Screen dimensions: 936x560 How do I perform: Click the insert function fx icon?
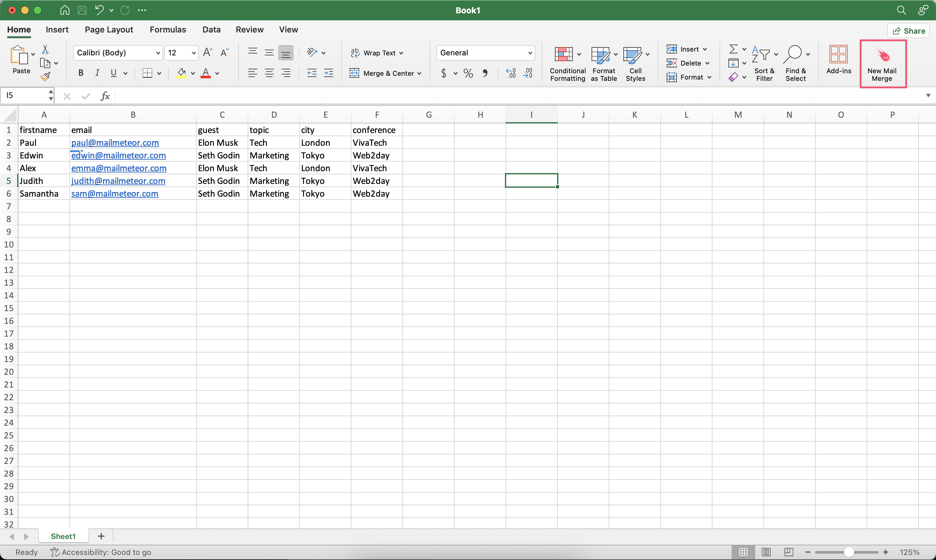[105, 96]
